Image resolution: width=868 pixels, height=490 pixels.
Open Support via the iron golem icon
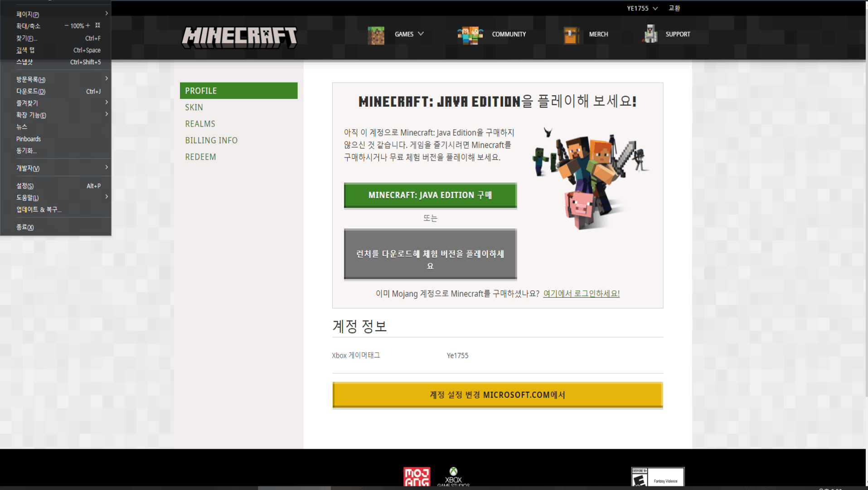[650, 34]
